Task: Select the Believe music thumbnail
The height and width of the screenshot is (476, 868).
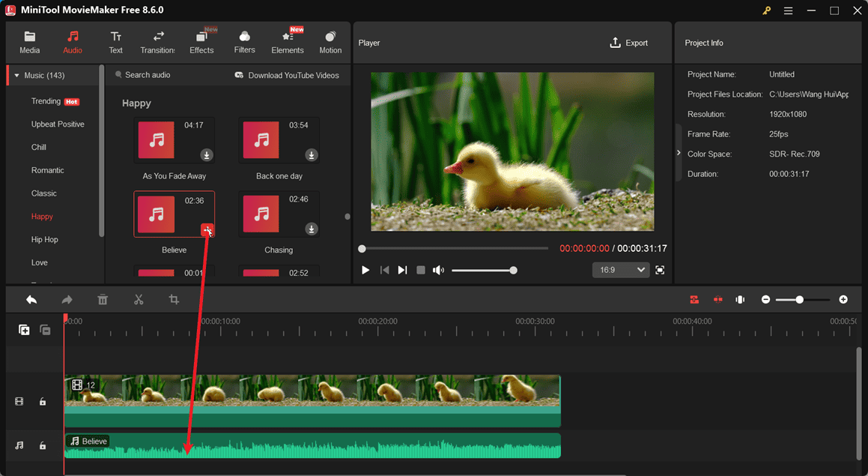Action: [174, 214]
